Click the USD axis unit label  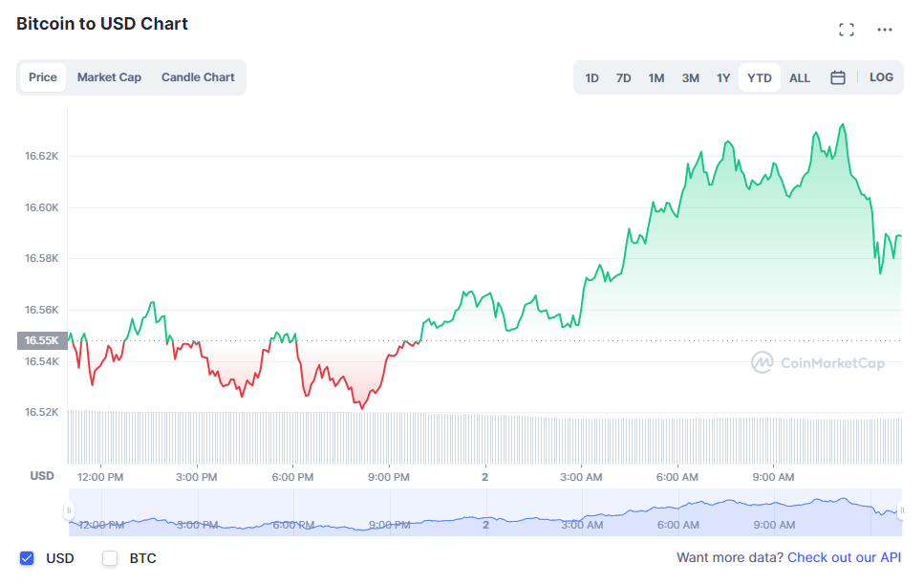click(42, 476)
